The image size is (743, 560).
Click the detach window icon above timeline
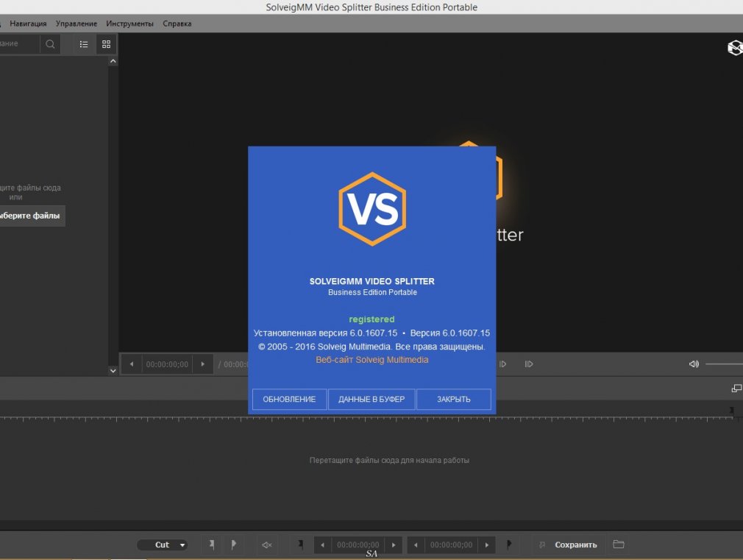point(736,389)
